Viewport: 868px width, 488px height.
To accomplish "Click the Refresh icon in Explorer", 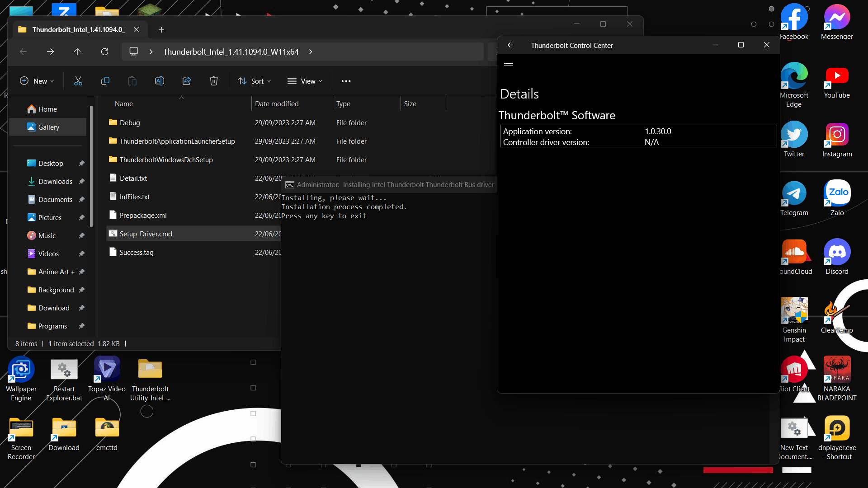I will [104, 52].
